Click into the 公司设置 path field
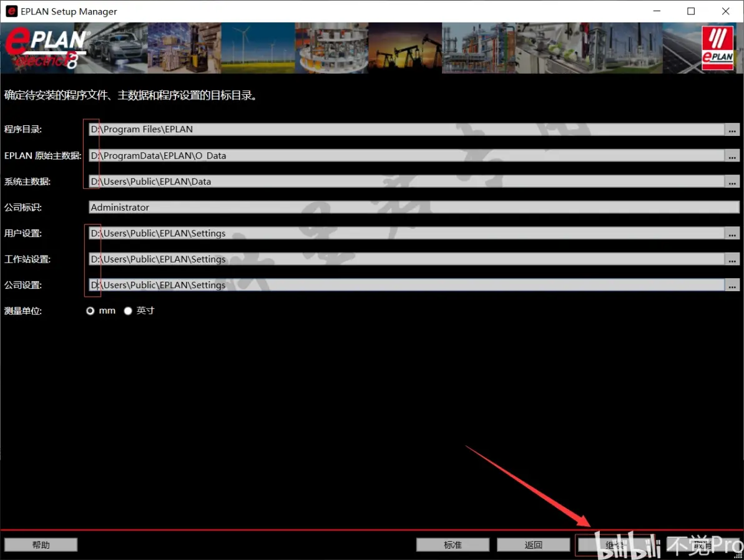Viewport: 744px width, 560px height. 406,285
